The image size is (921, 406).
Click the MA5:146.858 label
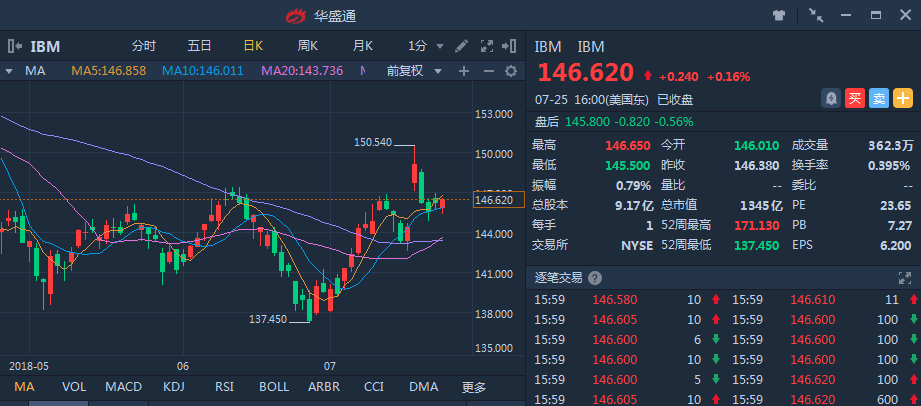[109, 71]
